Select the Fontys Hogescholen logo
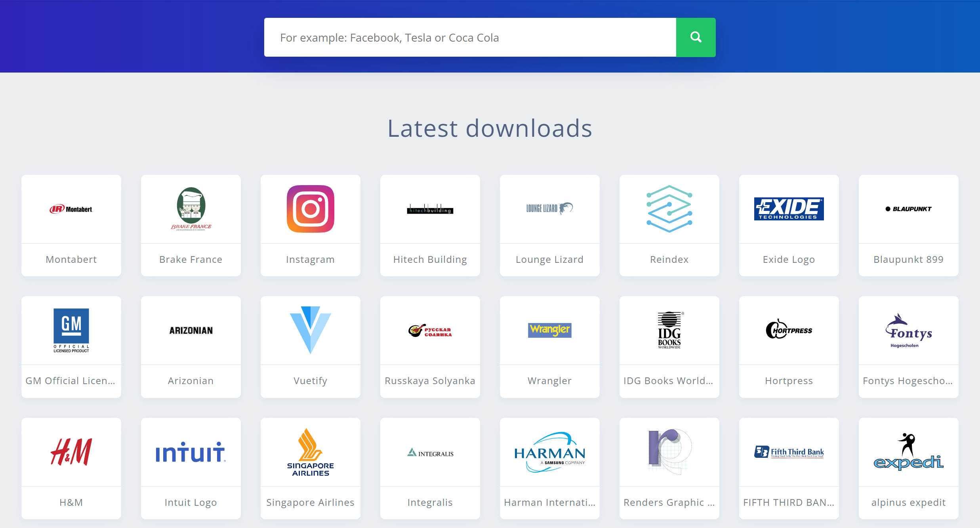Screen dimensions: 980x528 tap(908, 330)
